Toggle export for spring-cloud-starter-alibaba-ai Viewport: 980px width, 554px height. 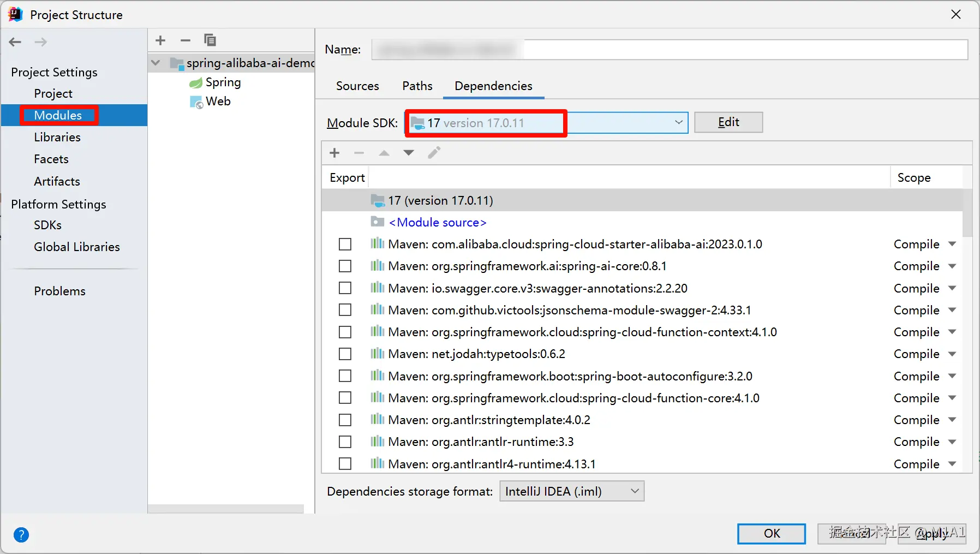(345, 244)
